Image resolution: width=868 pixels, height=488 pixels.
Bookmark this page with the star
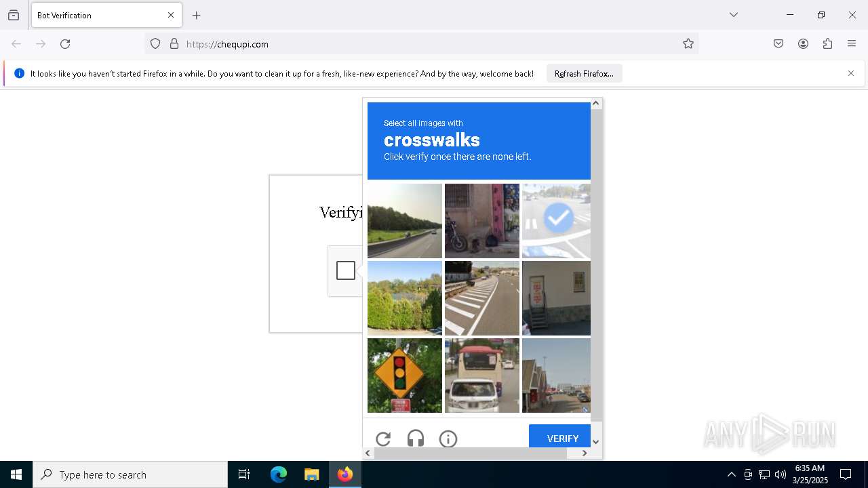[x=688, y=44]
